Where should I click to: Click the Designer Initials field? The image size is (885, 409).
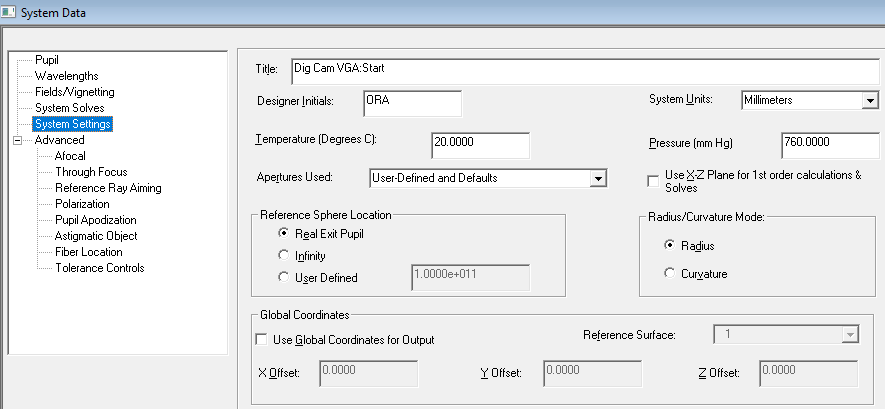click(411, 102)
